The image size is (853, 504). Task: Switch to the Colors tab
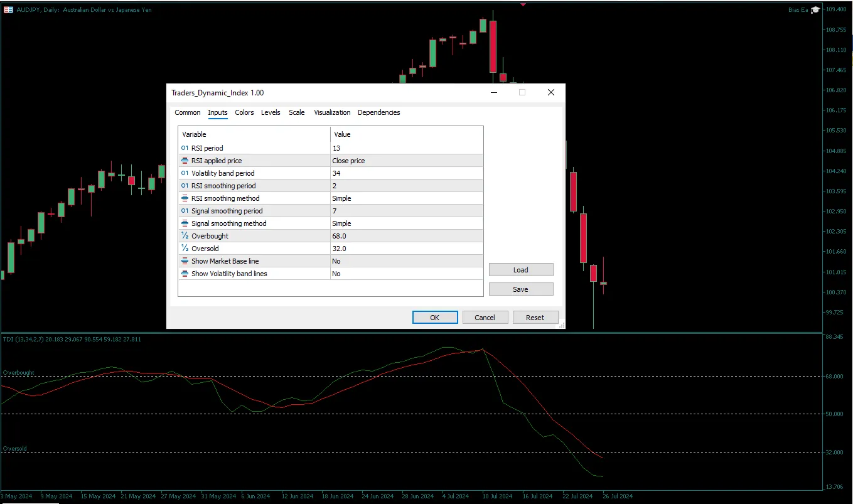click(244, 113)
